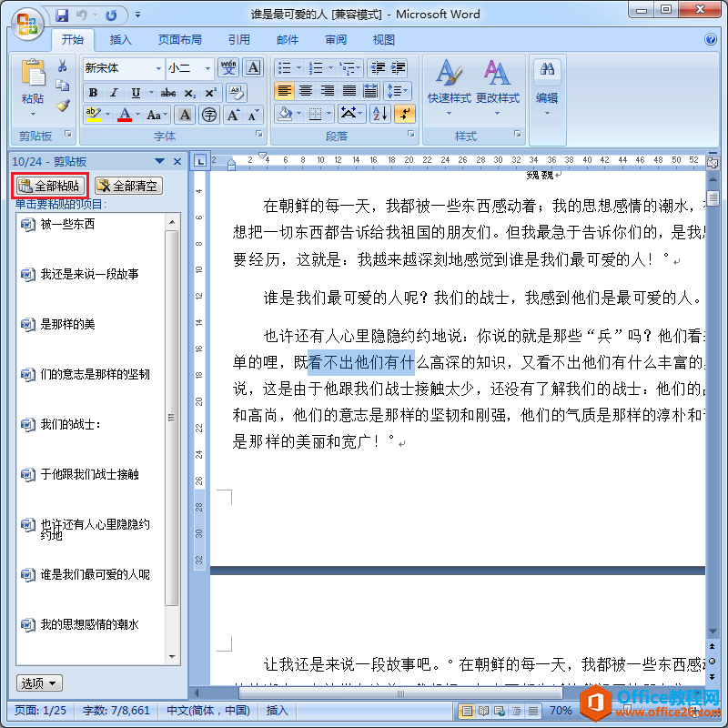The height and width of the screenshot is (728, 728).
Task: Paste clipboard item 谁是我们最可爱的人呢
Action: (90, 575)
